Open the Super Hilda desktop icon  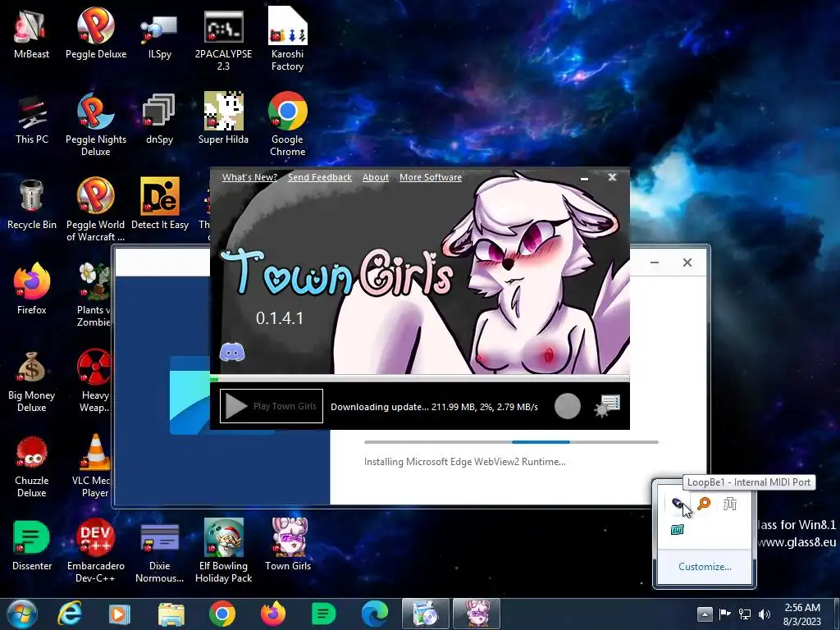click(223, 119)
